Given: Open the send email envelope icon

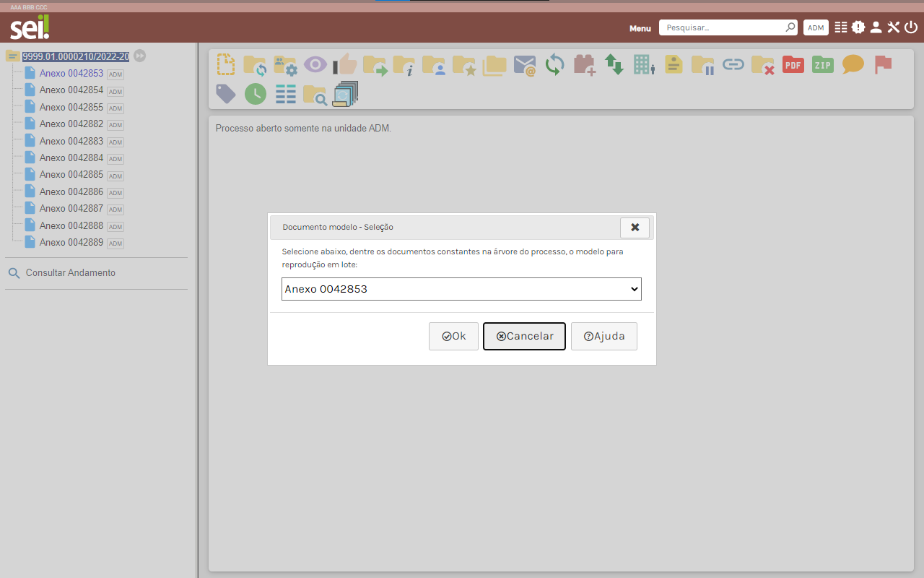Looking at the screenshot, I should (525, 65).
